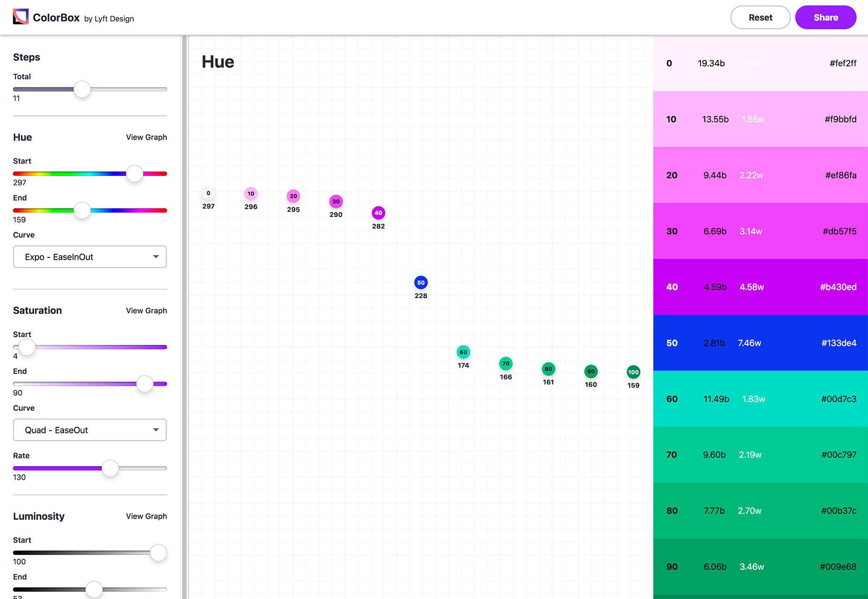The image size is (868, 599).
Task: Click color swatch #b430ed step 40
Action: [760, 287]
